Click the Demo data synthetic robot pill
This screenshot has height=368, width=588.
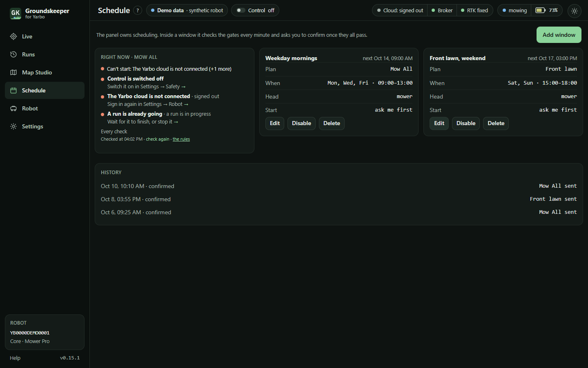coord(187,11)
